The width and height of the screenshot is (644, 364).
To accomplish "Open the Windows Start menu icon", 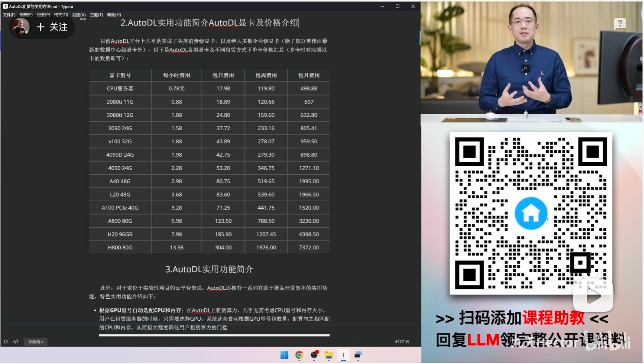I will point(284,355).
